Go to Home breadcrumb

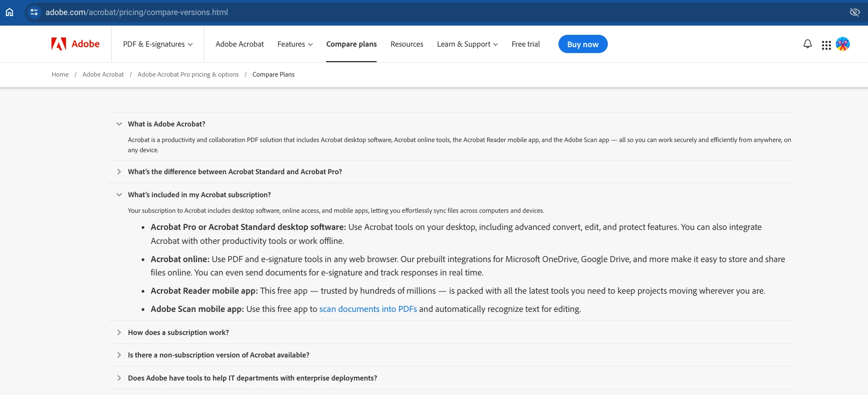60,74
